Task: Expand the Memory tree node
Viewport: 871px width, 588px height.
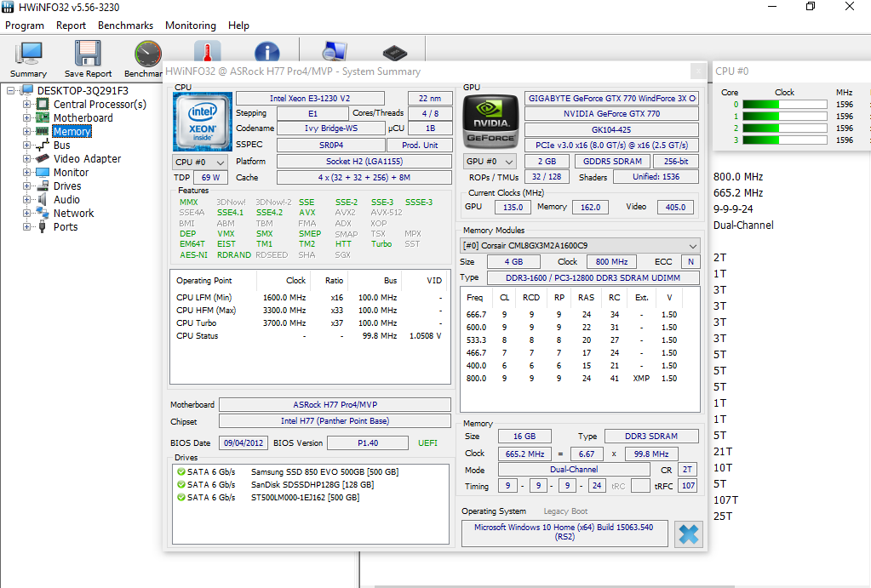Action: 26,131
